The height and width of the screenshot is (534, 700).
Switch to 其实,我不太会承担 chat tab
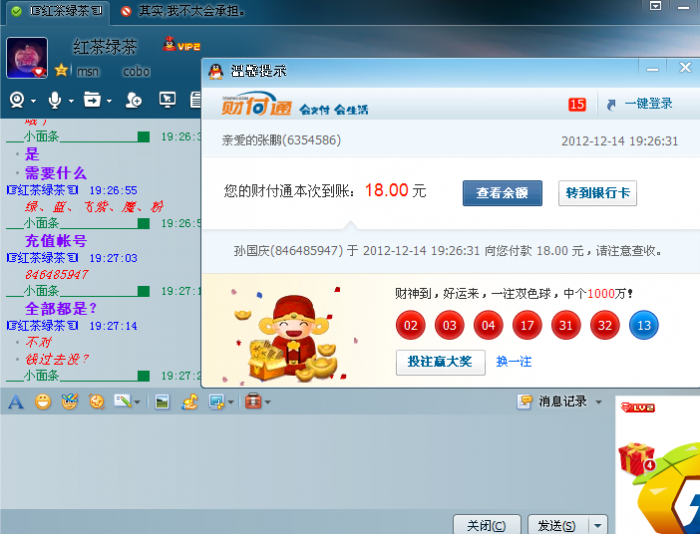[183, 11]
